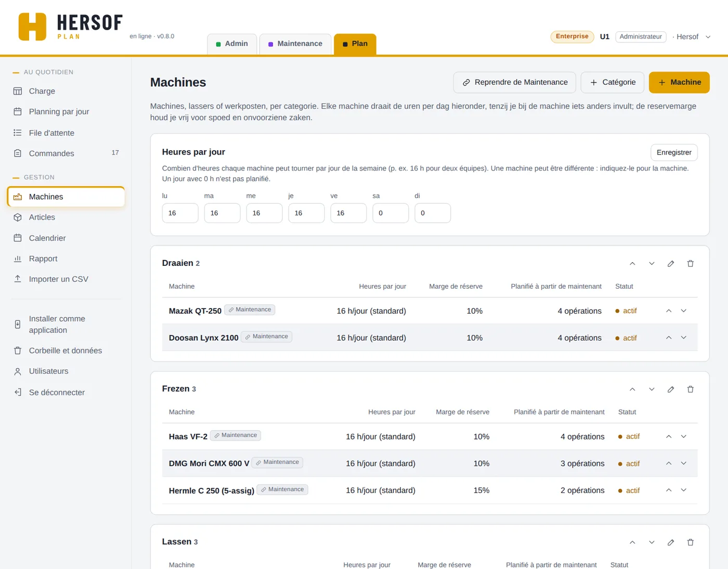
Task: Click the Maintenance link badge on Mazak QT-250
Action: point(250,309)
